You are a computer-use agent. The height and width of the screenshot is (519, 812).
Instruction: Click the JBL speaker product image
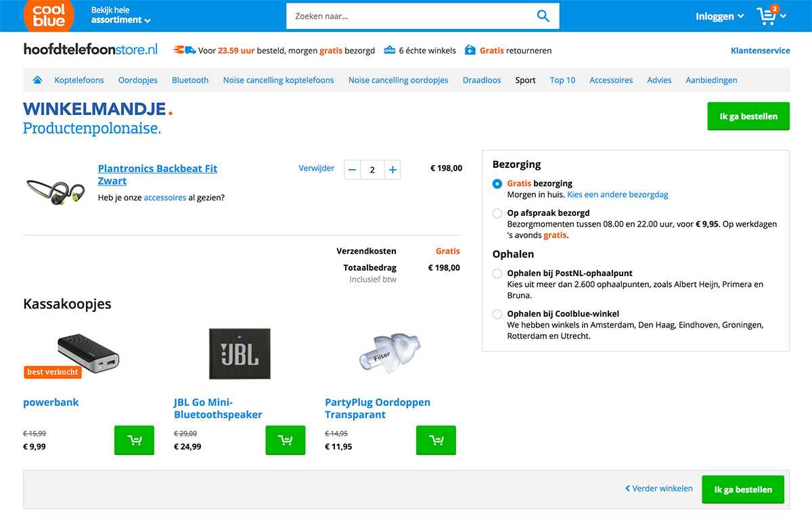tap(240, 354)
